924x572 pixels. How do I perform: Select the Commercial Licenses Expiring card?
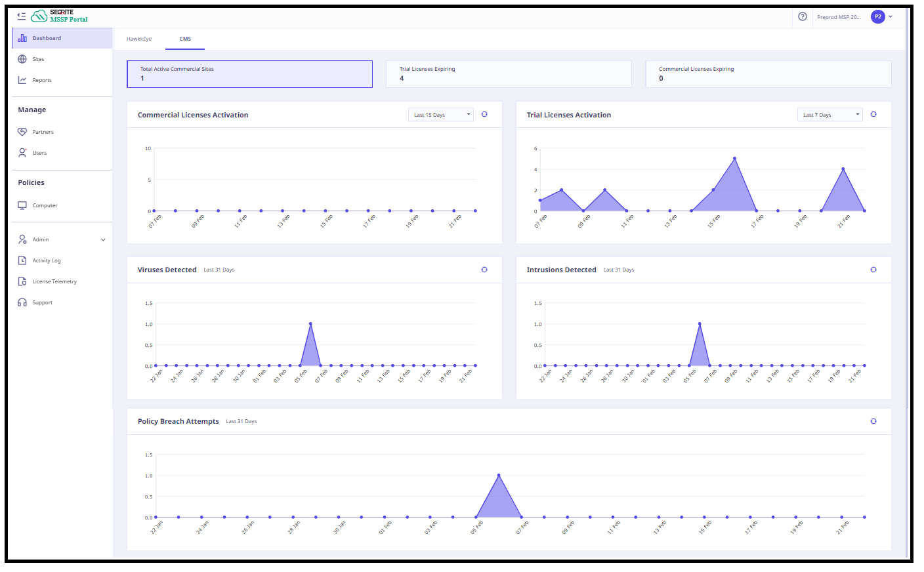tap(768, 74)
